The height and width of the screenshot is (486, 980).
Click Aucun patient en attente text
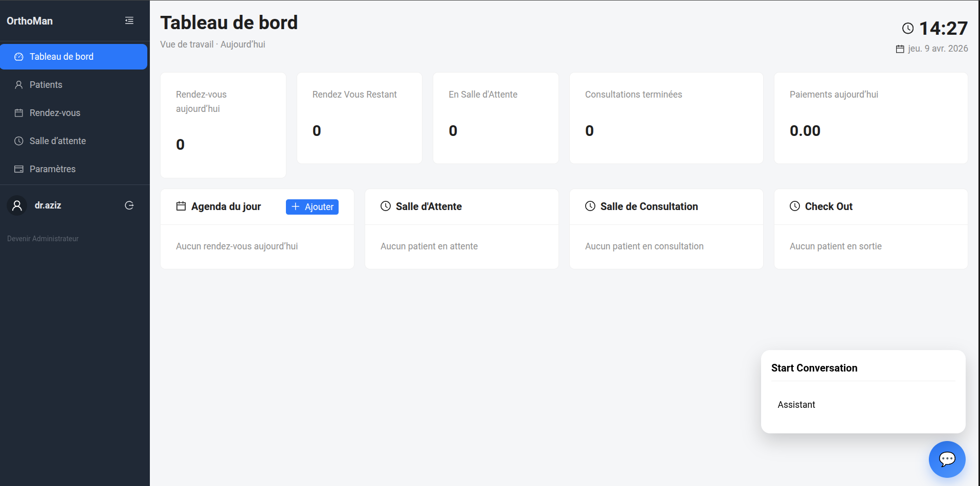pyautogui.click(x=429, y=246)
